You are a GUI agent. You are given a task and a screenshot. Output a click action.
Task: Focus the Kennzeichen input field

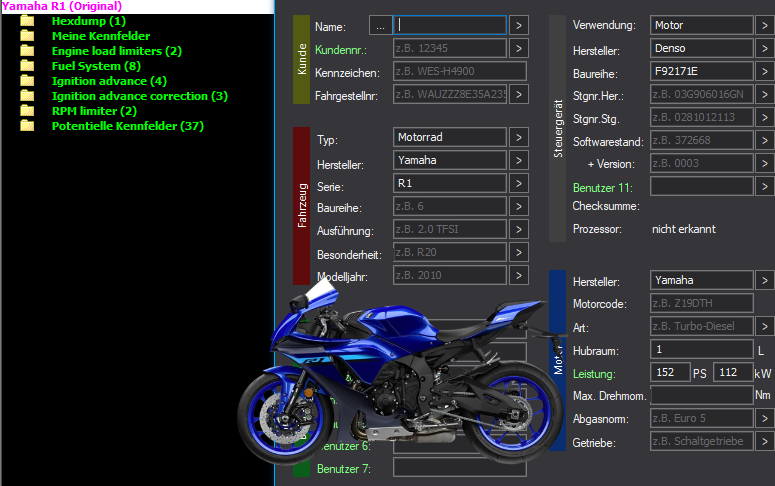(460, 71)
